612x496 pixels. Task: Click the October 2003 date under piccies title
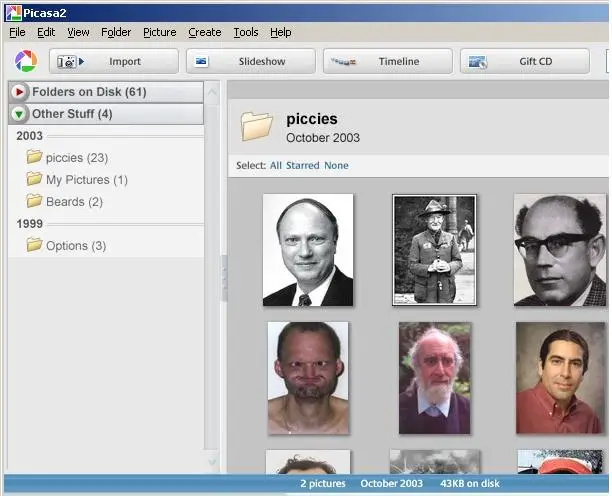tap(323, 138)
